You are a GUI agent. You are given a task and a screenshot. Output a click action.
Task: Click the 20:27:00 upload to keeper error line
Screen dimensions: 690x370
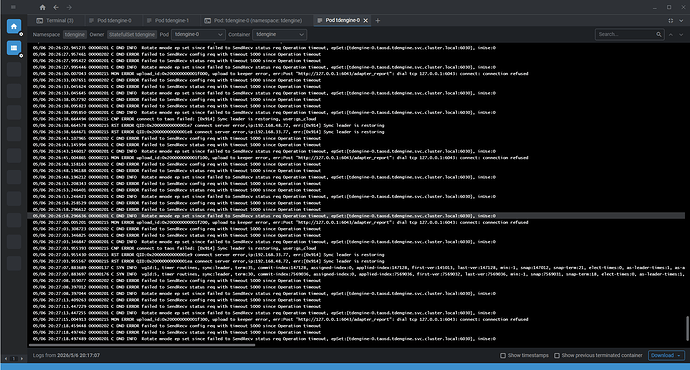[280, 223]
